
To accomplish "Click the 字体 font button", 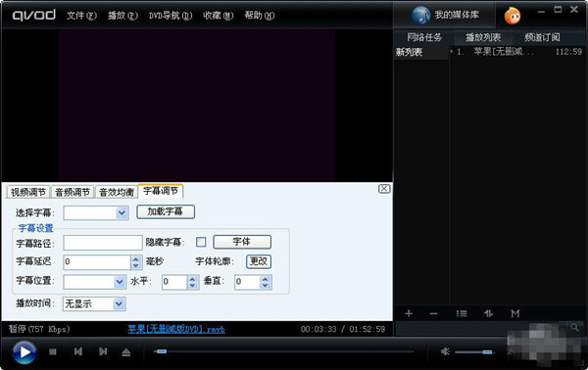I will coord(242,242).
